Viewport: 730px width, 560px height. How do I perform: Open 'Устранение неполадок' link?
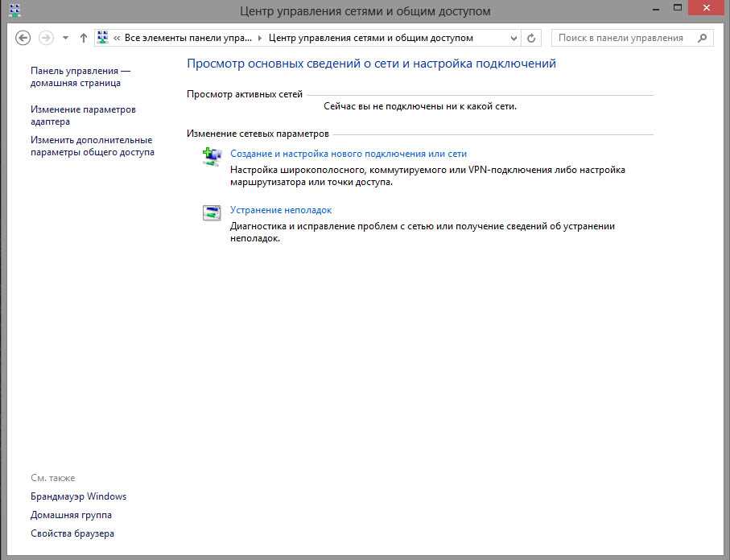(281, 210)
